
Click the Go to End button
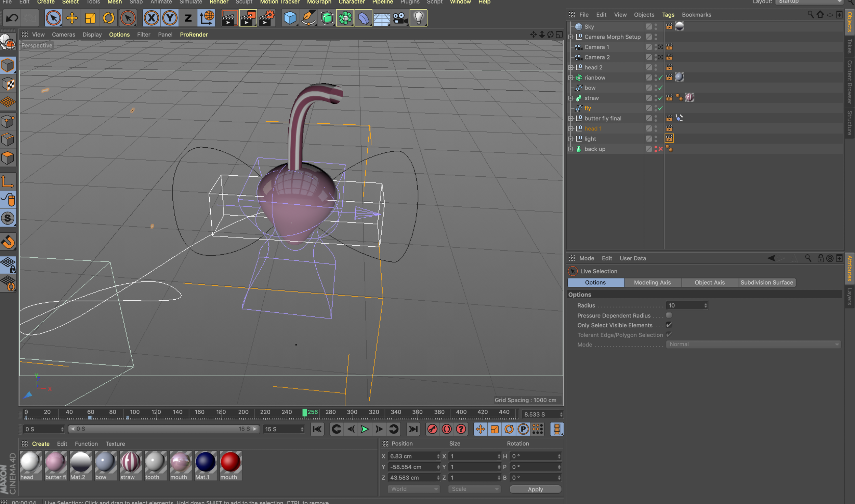(413, 429)
